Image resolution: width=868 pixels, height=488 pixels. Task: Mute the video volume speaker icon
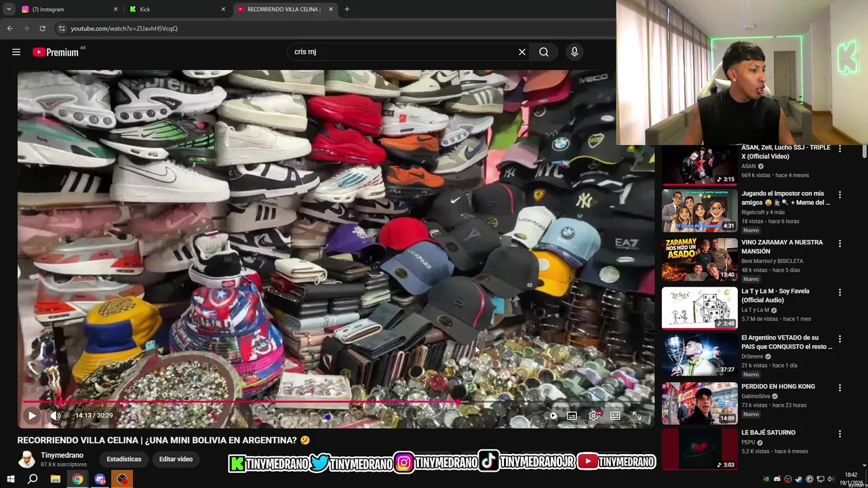pos(56,415)
